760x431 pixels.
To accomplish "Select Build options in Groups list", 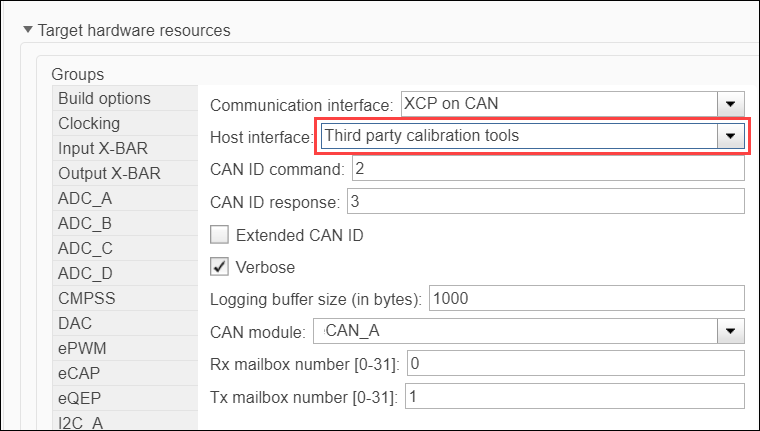I will (105, 99).
